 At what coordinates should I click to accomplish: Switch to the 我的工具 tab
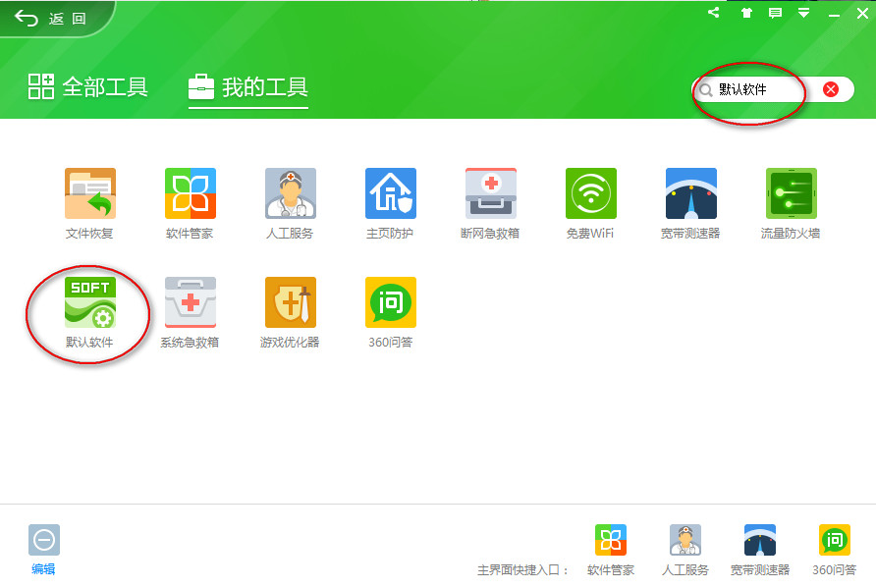(248, 86)
